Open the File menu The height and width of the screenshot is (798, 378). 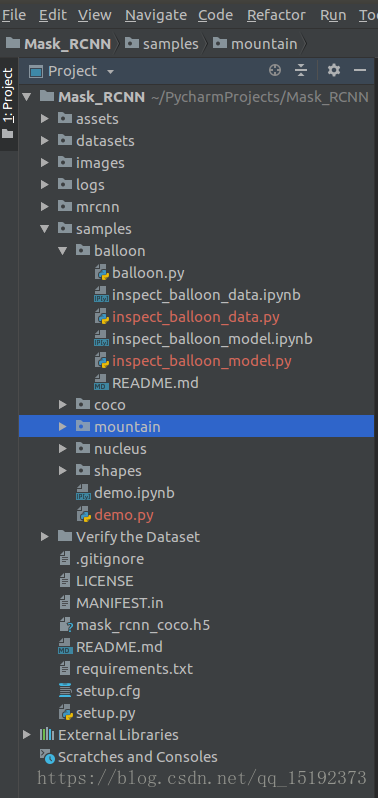click(13, 15)
